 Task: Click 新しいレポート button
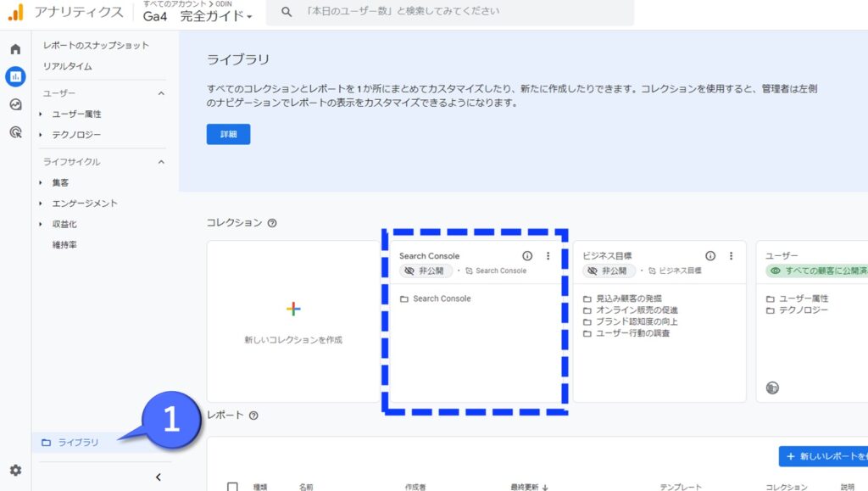click(823, 456)
